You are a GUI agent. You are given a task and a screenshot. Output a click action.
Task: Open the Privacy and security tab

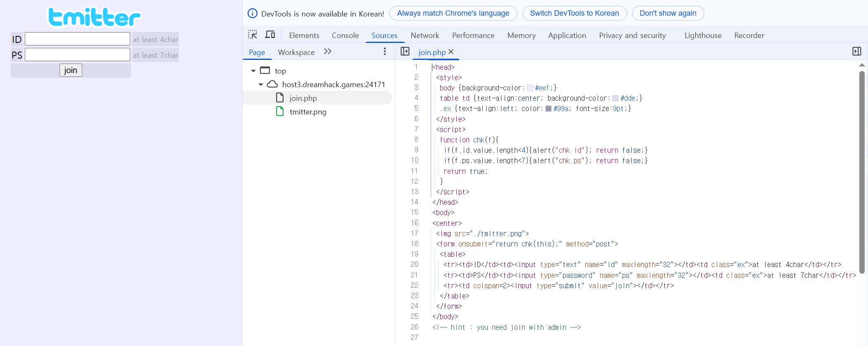632,35
